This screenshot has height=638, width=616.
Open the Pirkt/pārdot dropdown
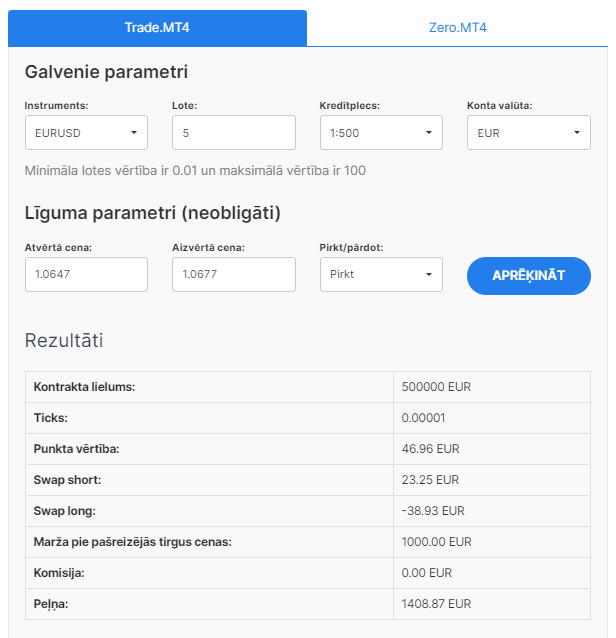pos(381,274)
